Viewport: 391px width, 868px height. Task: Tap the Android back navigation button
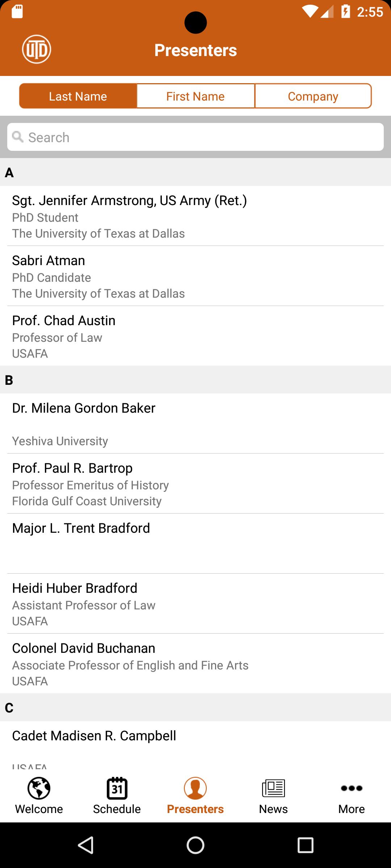86,845
